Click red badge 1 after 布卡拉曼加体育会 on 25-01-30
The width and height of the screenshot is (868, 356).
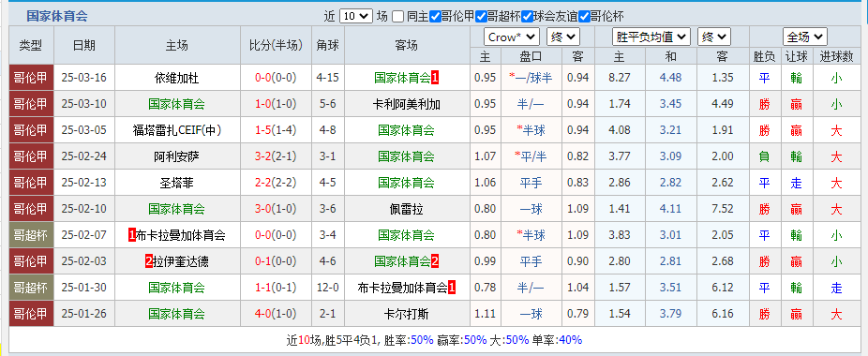[x=452, y=288]
